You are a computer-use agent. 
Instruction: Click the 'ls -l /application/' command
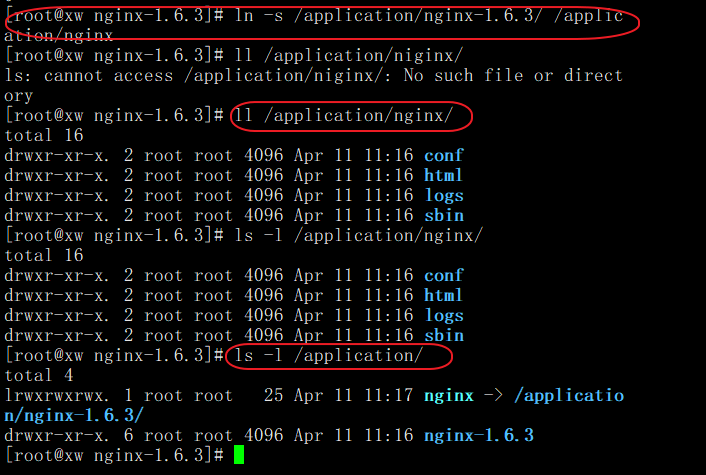click(329, 356)
